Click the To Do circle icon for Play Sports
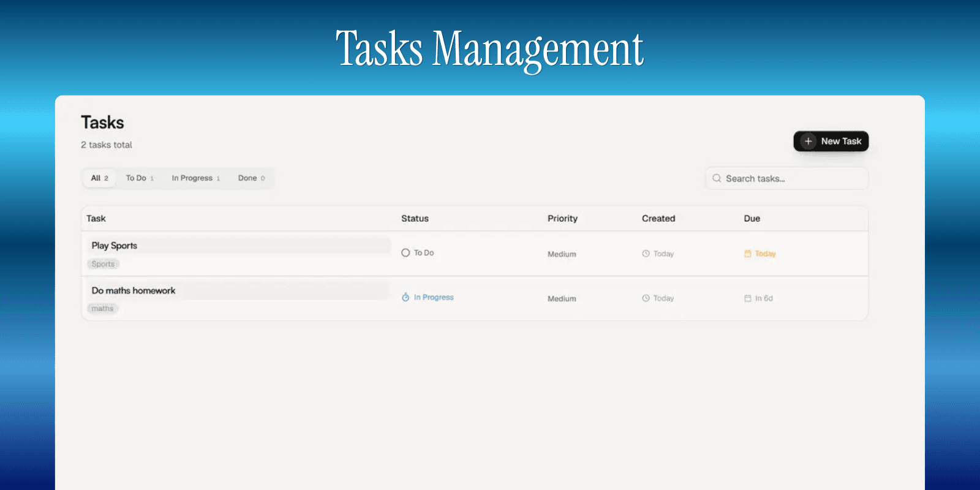Image resolution: width=980 pixels, height=490 pixels. [405, 253]
